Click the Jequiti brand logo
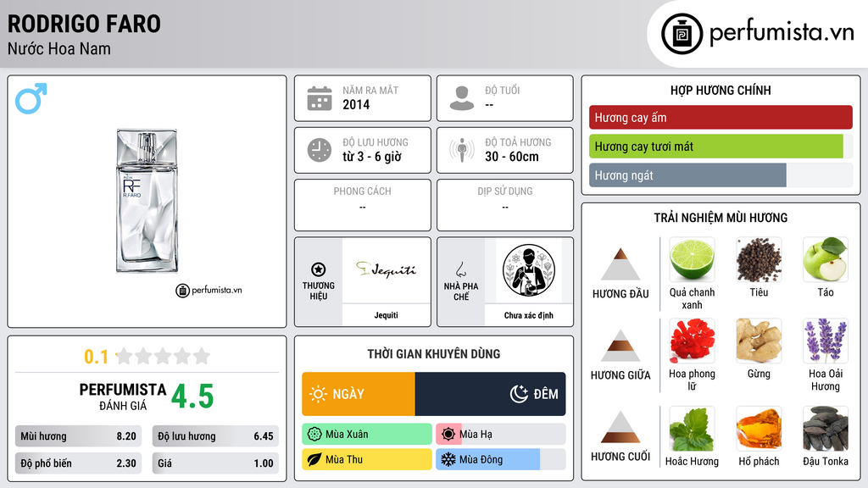868x488 pixels. tap(386, 270)
